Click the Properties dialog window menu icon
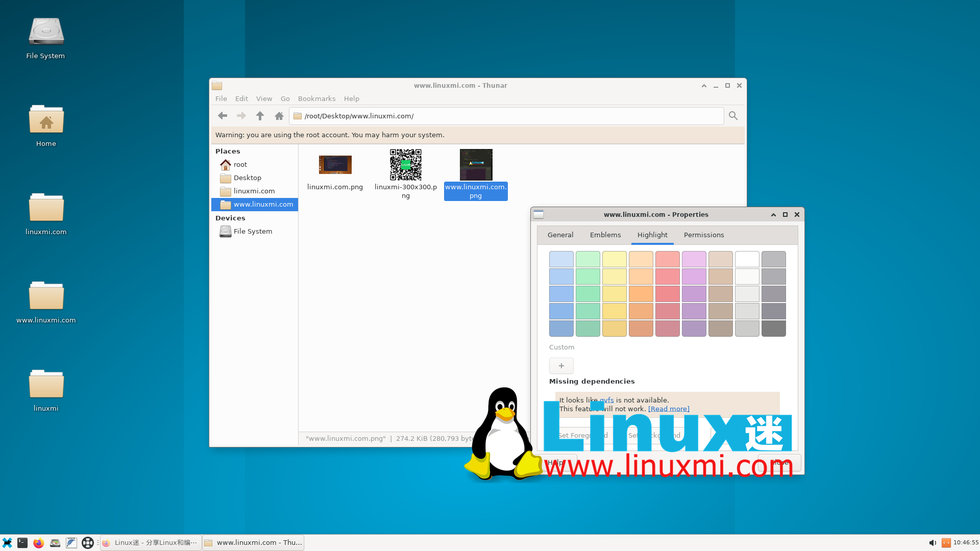This screenshot has width=980, height=551. coord(538,215)
